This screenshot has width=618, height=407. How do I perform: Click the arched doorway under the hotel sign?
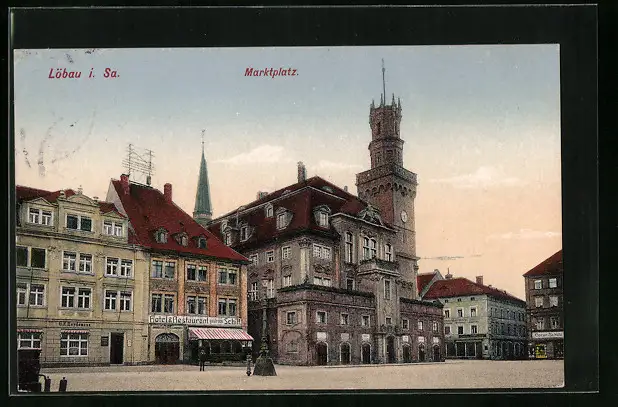coord(167,348)
